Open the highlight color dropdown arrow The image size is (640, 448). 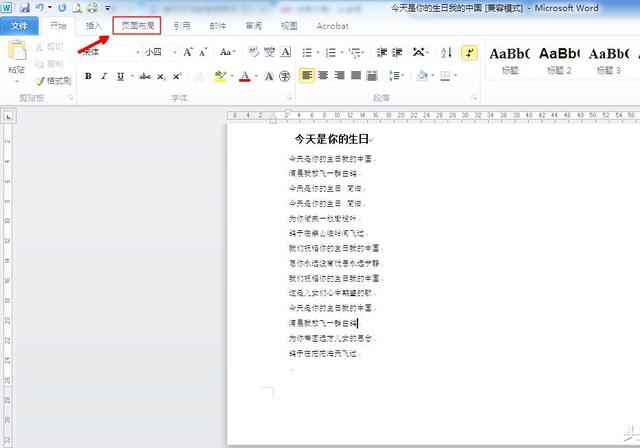pos(232,76)
